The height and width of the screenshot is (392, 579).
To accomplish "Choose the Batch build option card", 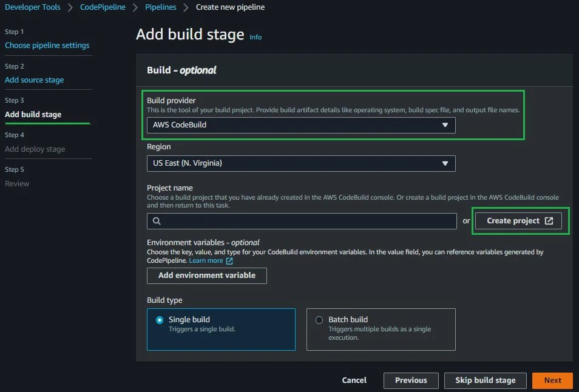I will [381, 329].
